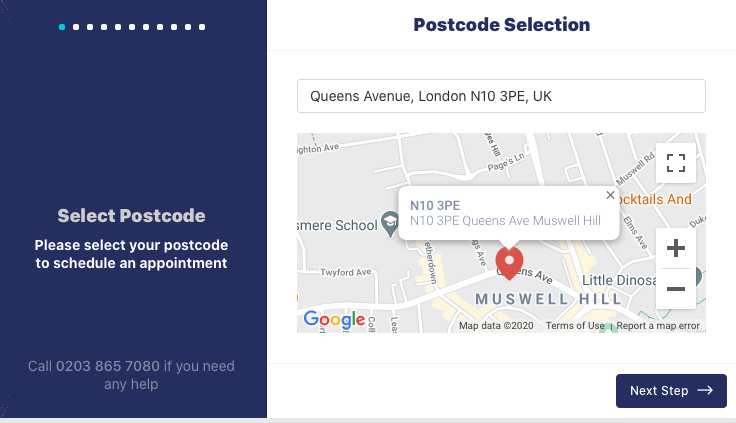Select the first cyan progress dot
Screen dimensions: 736x423
click(62, 27)
